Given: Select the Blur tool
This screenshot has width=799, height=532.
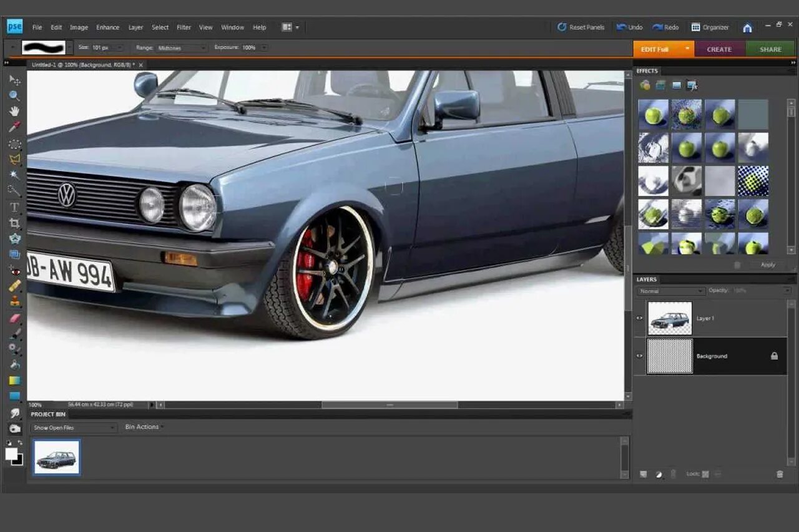Looking at the screenshot, I should 14,413.
